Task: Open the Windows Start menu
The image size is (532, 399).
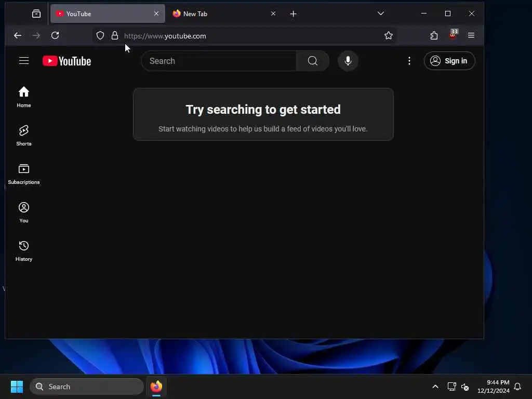Action: click(x=17, y=387)
